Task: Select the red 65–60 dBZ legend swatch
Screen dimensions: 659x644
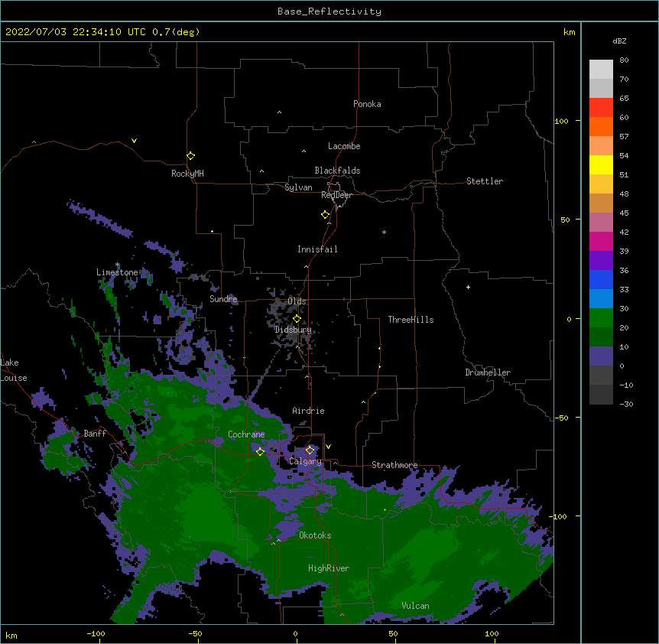Action: (x=601, y=107)
